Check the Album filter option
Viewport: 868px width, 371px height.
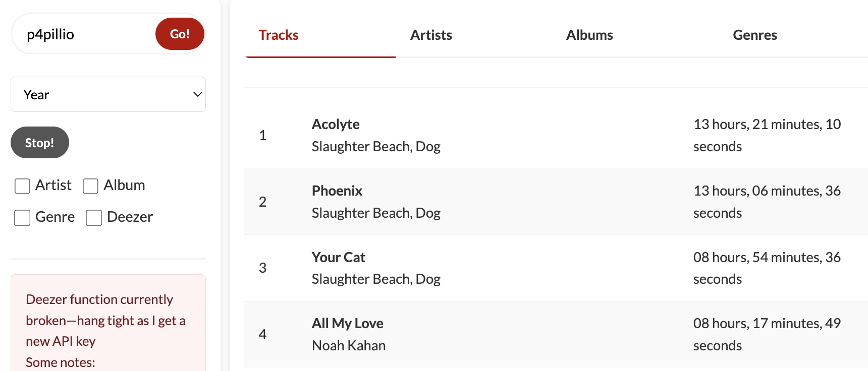91,186
